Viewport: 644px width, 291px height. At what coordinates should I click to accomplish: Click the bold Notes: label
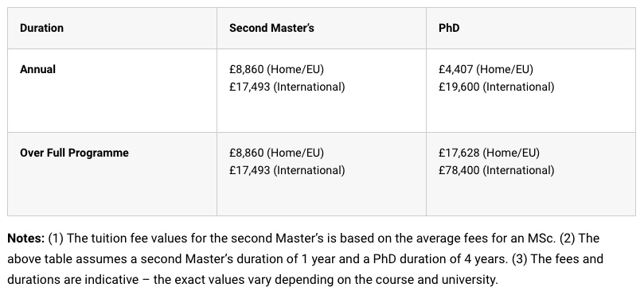26,238
